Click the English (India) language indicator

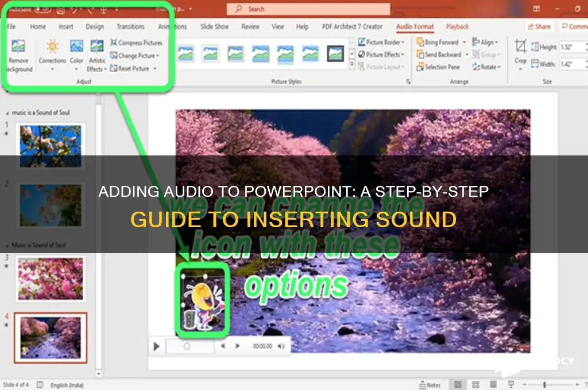click(x=67, y=385)
